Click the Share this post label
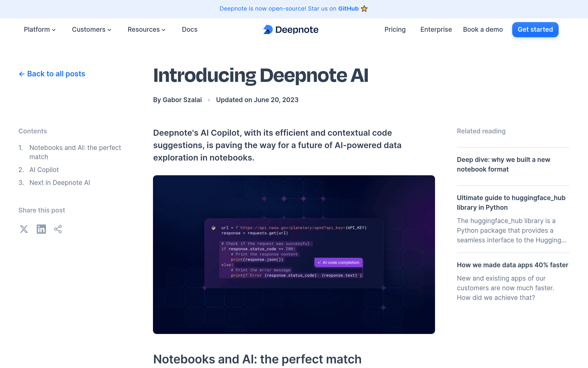This screenshot has width=588, height=368. coord(42,210)
